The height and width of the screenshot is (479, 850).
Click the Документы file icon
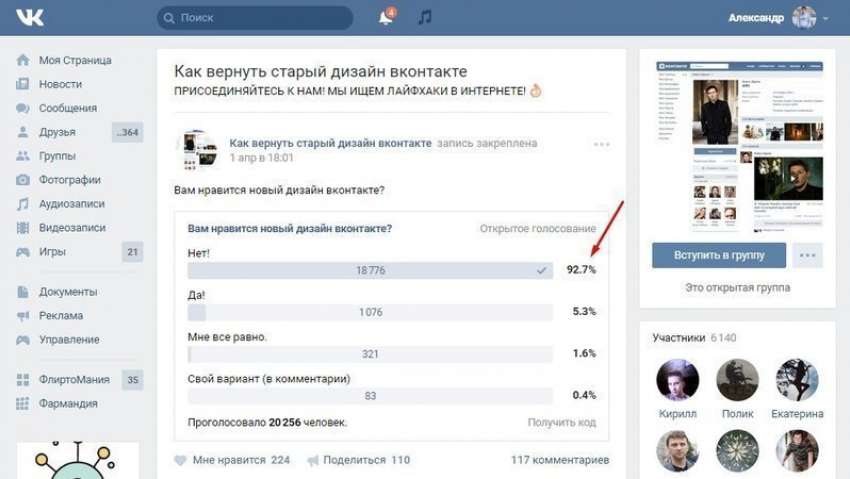tap(23, 292)
